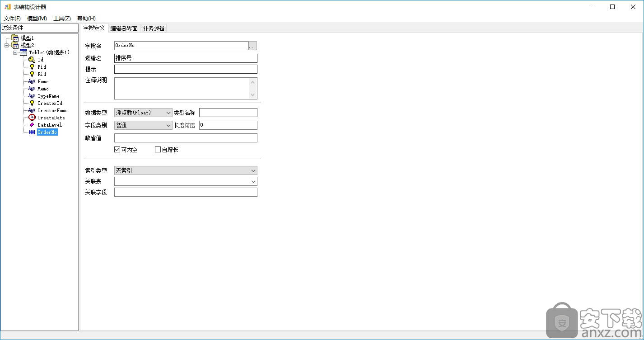Click the number icon beside OrderNo
644x340 pixels.
click(x=32, y=132)
